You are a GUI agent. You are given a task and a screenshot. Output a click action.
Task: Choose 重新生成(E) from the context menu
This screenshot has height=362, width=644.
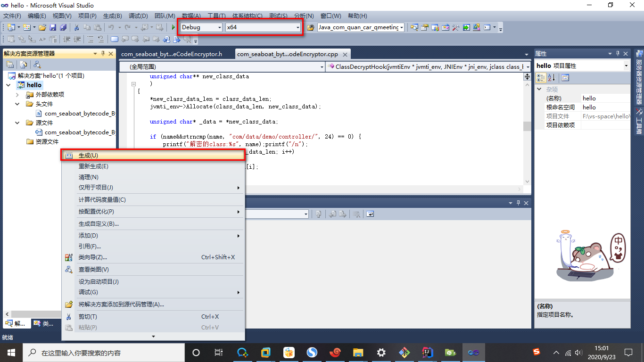click(x=92, y=166)
